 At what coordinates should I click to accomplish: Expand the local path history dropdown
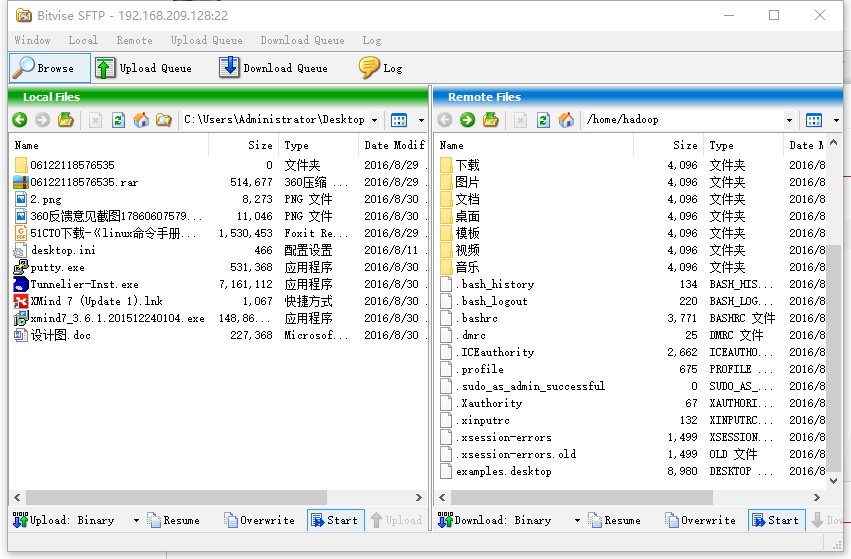point(374,120)
